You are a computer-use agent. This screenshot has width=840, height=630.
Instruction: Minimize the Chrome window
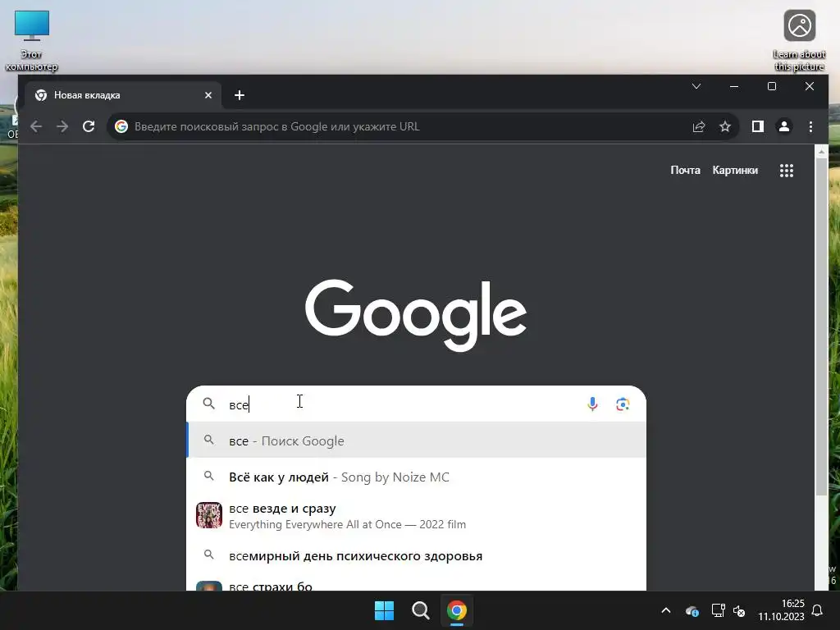click(734, 86)
